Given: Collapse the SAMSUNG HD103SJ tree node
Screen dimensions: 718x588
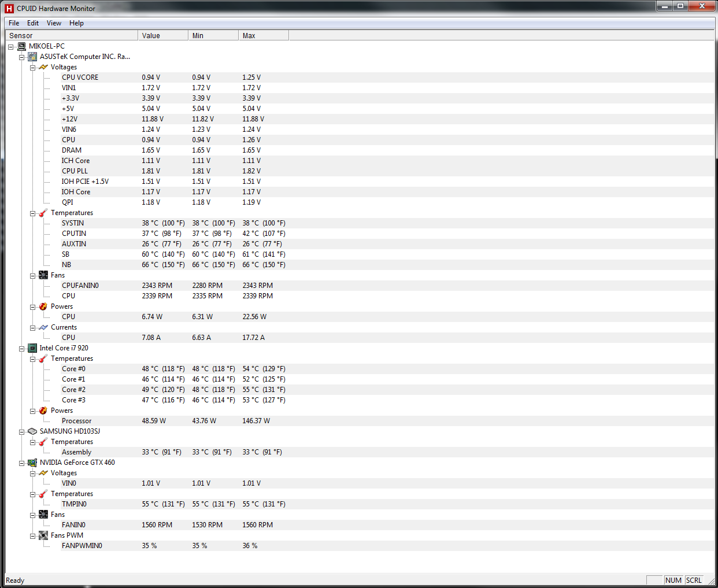Looking at the screenshot, I should (x=22, y=432).
